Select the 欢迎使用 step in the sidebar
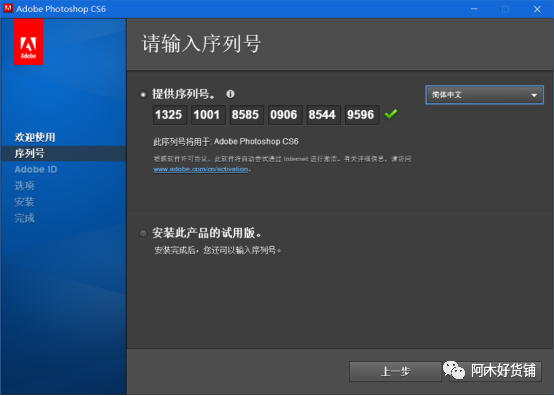Viewport: 554px width, 396px height. coord(35,137)
